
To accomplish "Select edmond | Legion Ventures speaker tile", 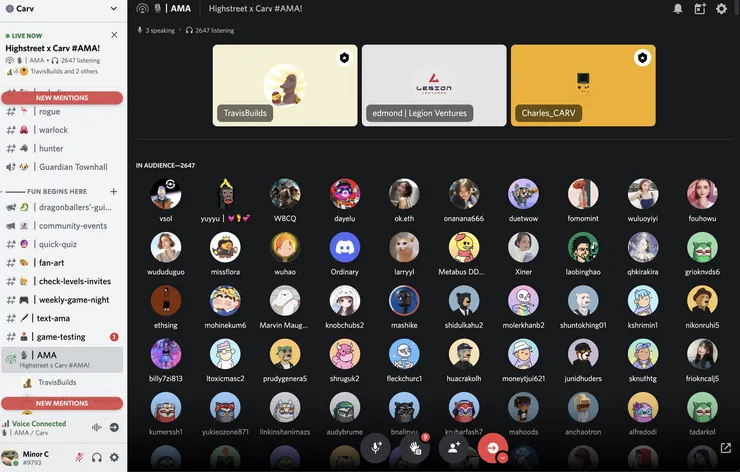I will [434, 85].
